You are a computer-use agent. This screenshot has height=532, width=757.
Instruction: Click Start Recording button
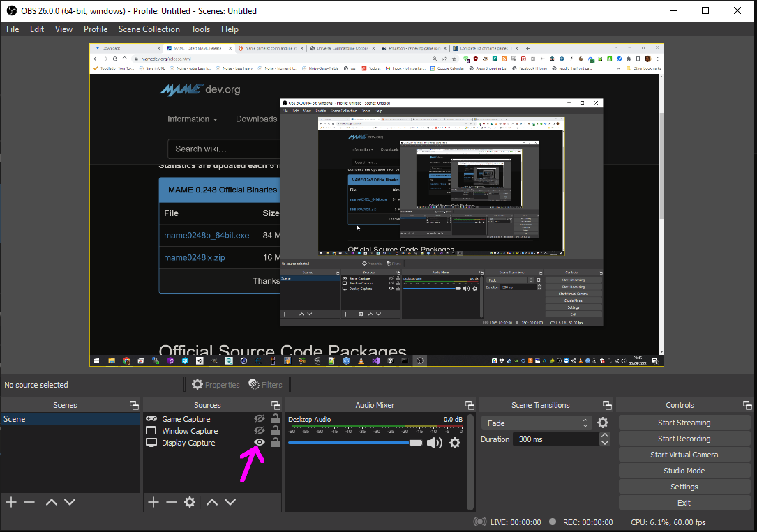(x=684, y=439)
